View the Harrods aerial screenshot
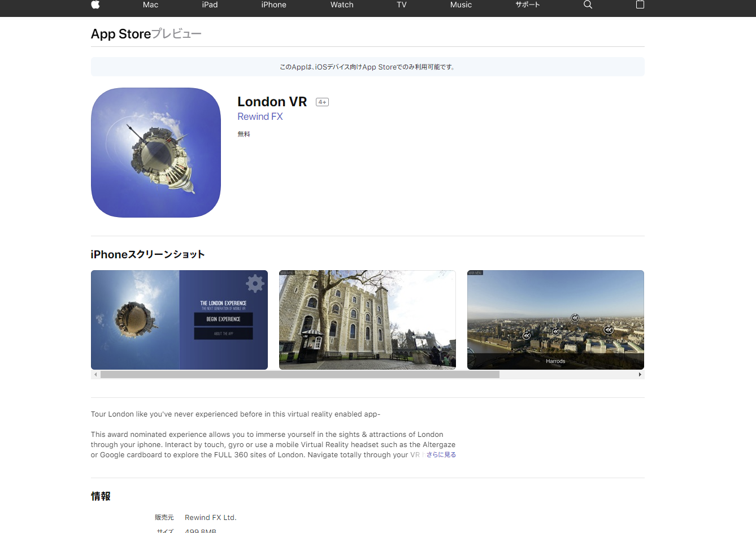756x533 pixels. click(x=555, y=320)
